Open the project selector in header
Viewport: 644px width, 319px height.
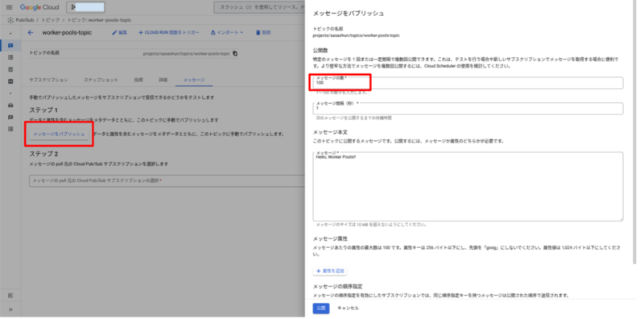[x=85, y=7]
